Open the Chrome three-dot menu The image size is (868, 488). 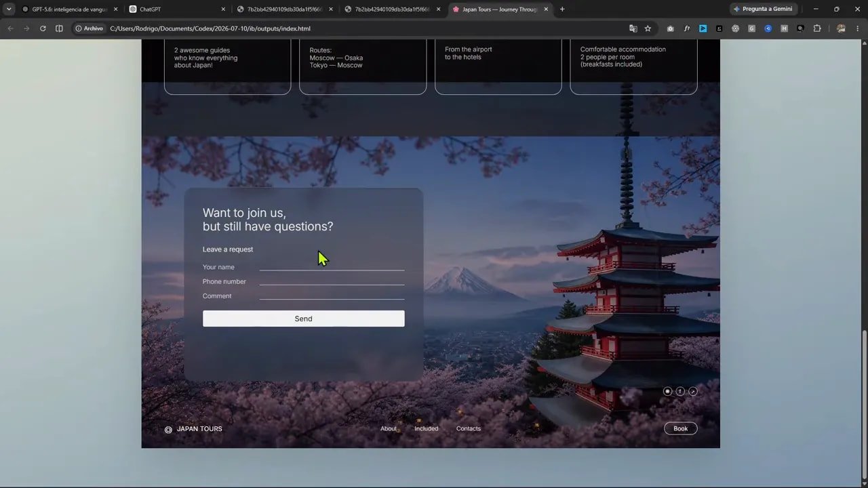point(857,28)
